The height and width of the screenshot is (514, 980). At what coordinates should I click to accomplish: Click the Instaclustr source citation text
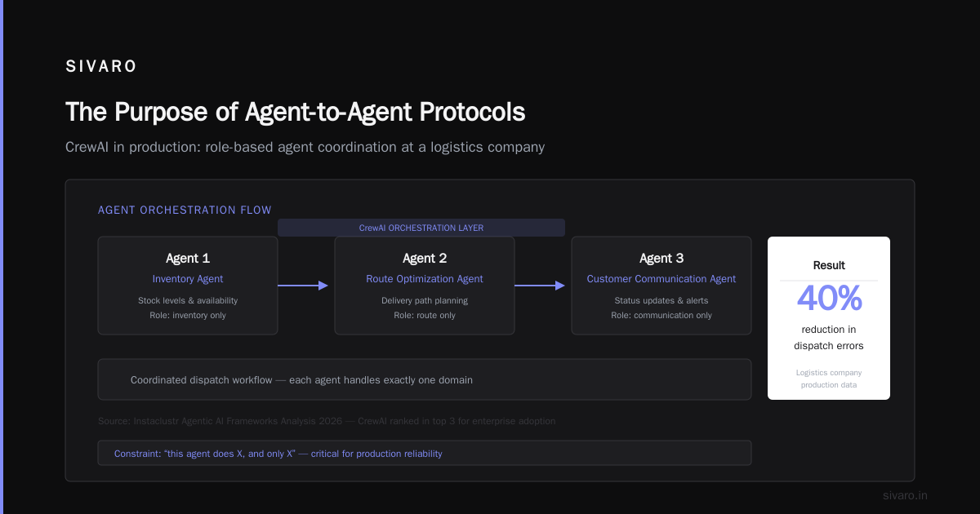[327, 421]
